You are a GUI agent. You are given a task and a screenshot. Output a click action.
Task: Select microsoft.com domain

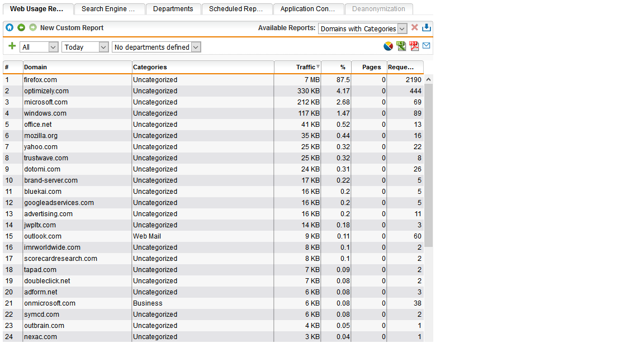[x=46, y=102]
